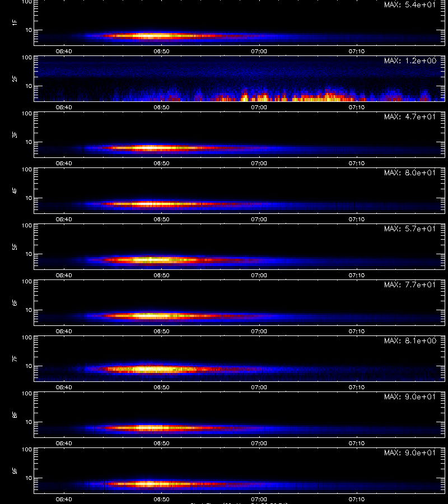This screenshot has width=448, height=504.
Task: Click the 06:50 time label under panel 1F
Action: (161, 51)
